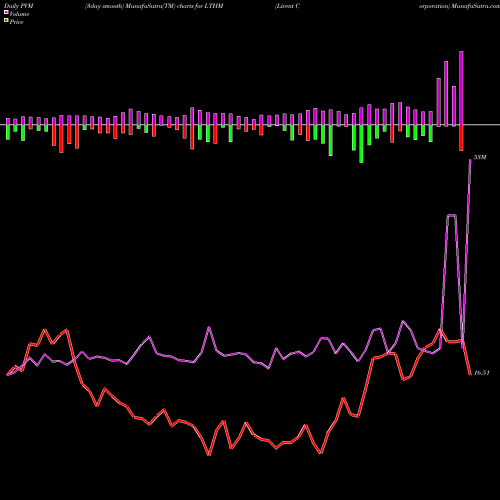
Task: Click the Price legend color swatch
Action: [x=6, y=21]
